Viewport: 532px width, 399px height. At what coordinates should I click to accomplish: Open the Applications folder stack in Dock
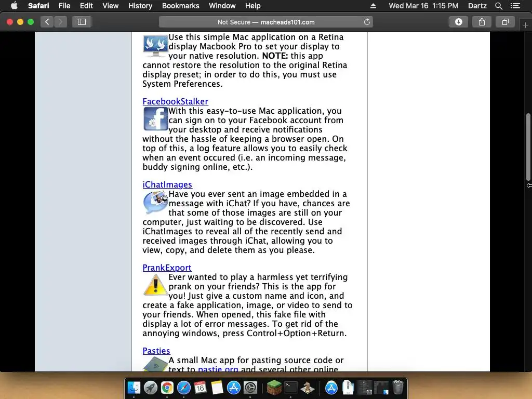pos(331,388)
